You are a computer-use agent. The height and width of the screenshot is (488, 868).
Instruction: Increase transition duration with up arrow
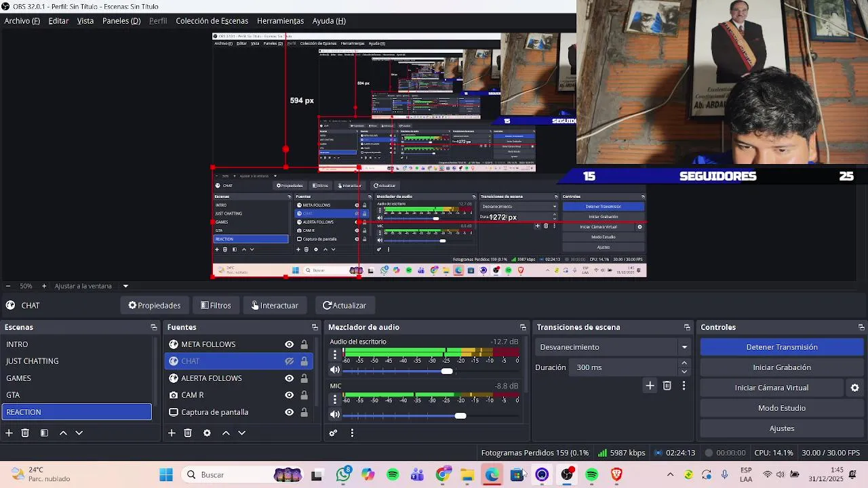[x=684, y=363]
